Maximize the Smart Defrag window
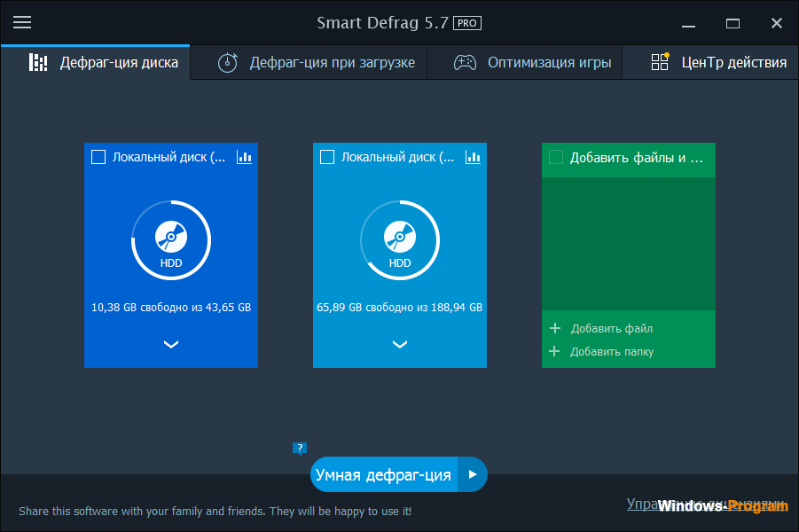This screenshot has width=799, height=532. (x=732, y=23)
